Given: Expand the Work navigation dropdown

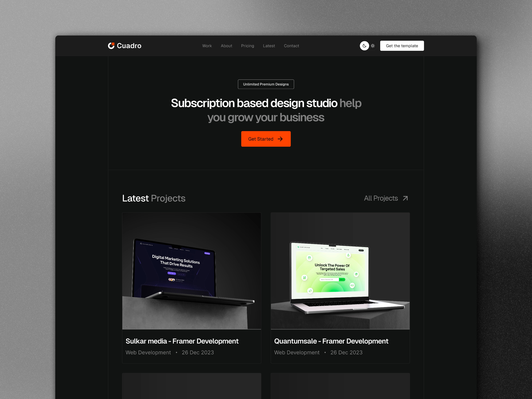Looking at the screenshot, I should point(207,46).
